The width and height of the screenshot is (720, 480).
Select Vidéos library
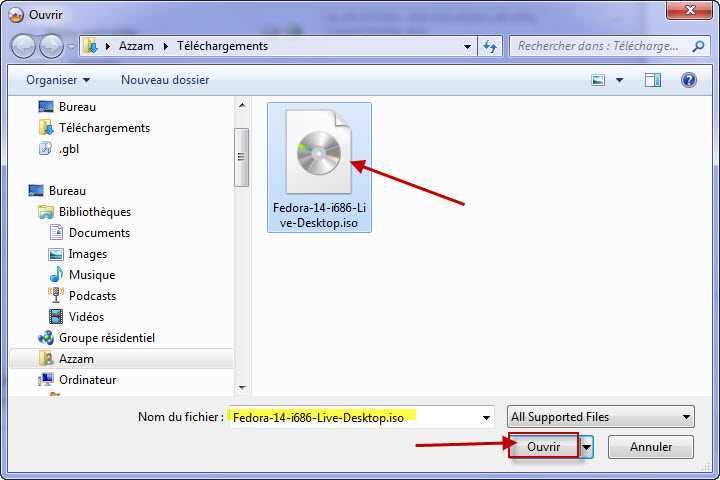pyautogui.click(x=86, y=317)
